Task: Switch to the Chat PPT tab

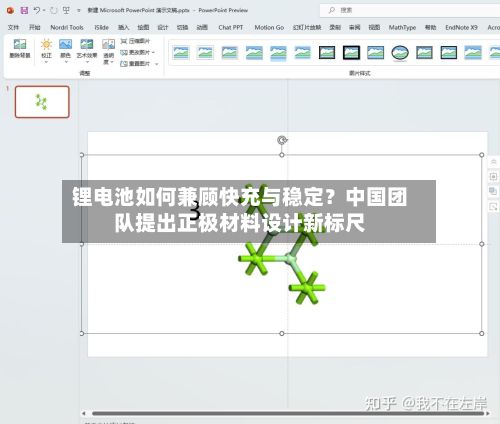Action: (x=231, y=27)
